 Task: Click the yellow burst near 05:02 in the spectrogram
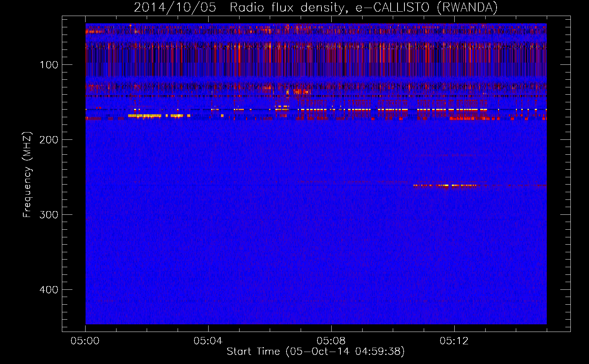(145, 116)
